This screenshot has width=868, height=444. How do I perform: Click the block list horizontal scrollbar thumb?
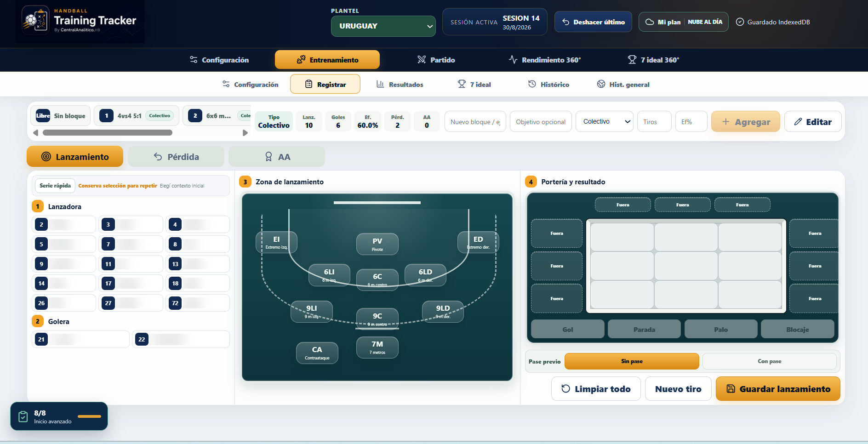(x=108, y=133)
